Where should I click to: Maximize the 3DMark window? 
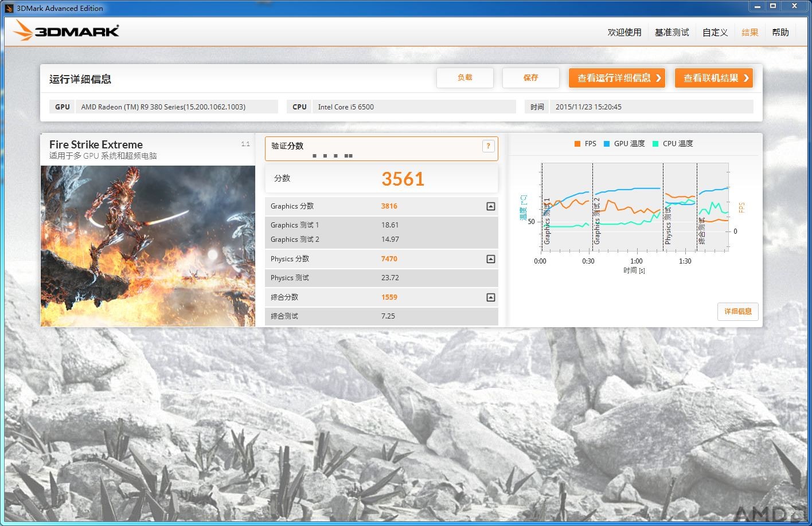[773, 6]
